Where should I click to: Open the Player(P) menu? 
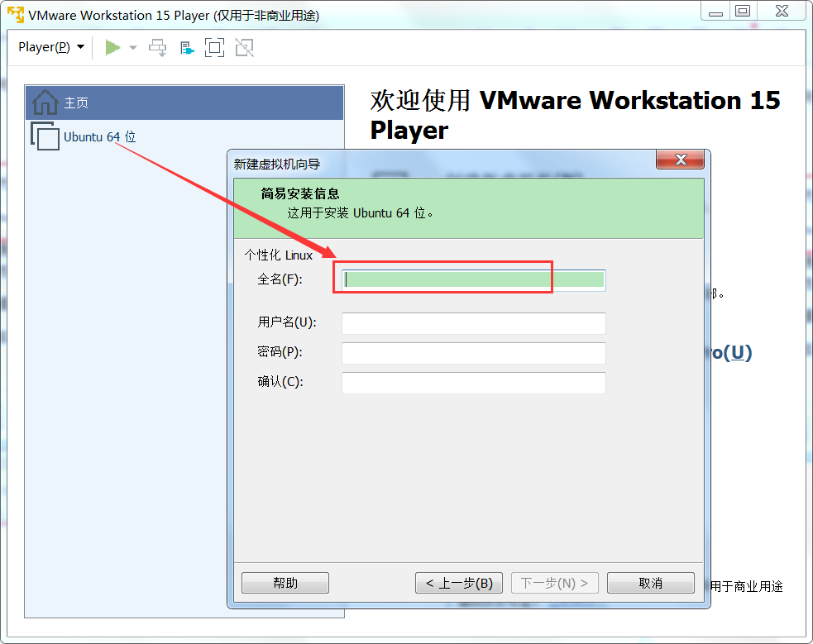point(51,47)
